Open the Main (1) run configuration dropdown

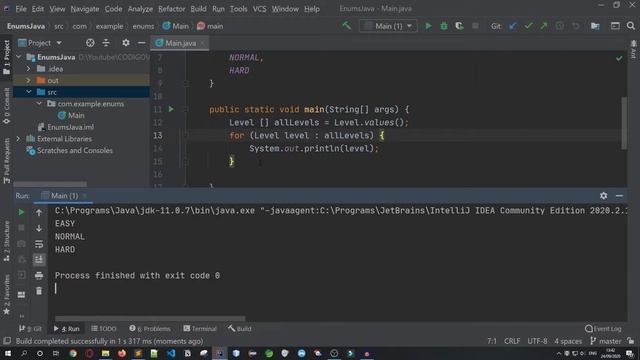point(388,26)
